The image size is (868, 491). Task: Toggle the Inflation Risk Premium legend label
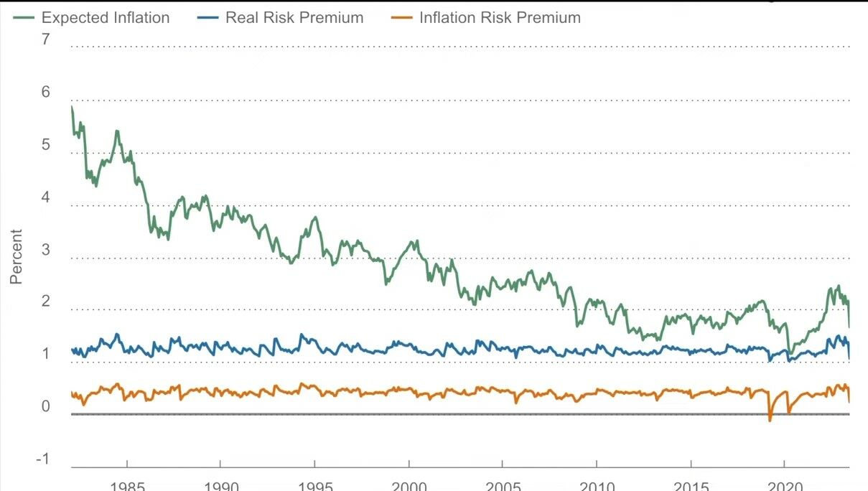500,18
